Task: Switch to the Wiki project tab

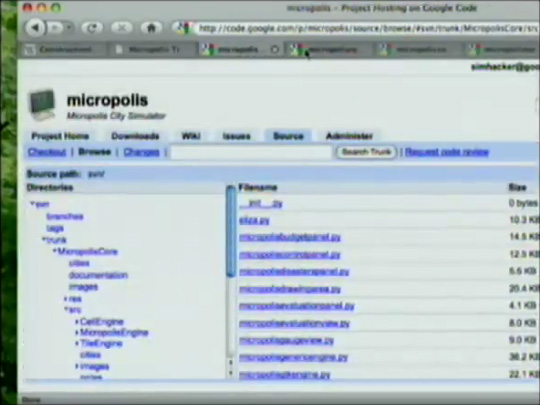Action: click(191, 136)
